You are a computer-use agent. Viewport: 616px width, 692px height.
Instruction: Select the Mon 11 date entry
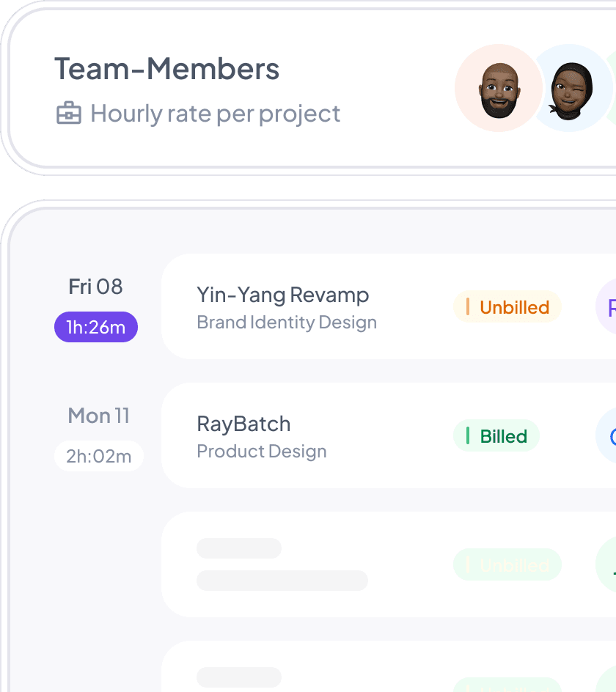[98, 416]
